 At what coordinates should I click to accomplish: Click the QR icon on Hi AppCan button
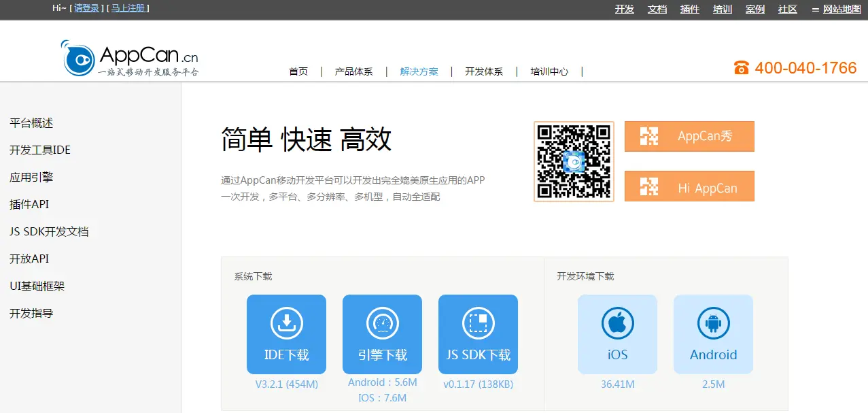(x=649, y=186)
